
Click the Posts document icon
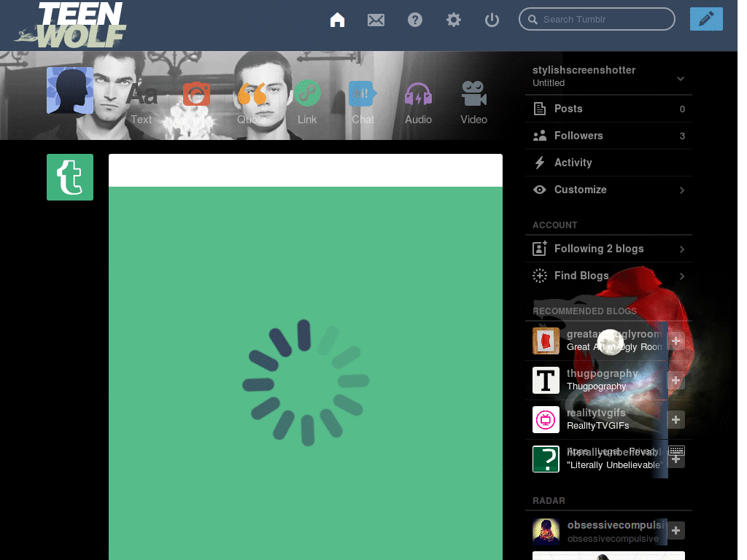coord(540,109)
